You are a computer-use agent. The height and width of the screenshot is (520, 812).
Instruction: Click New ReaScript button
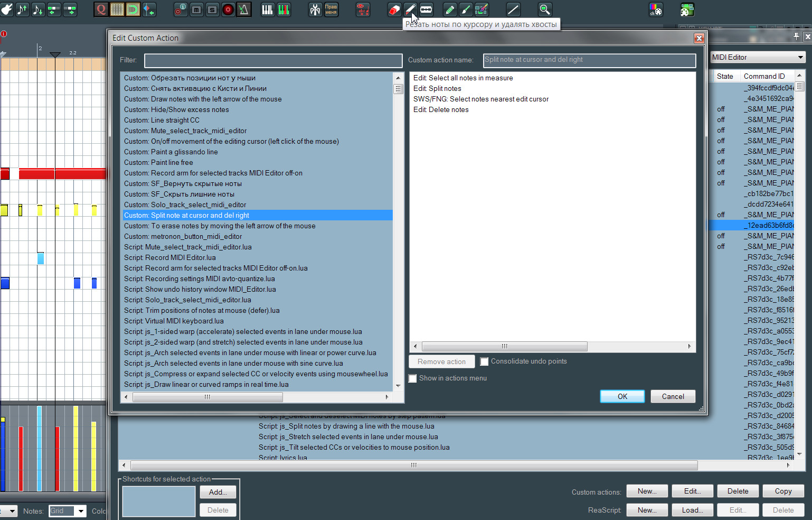(x=647, y=510)
